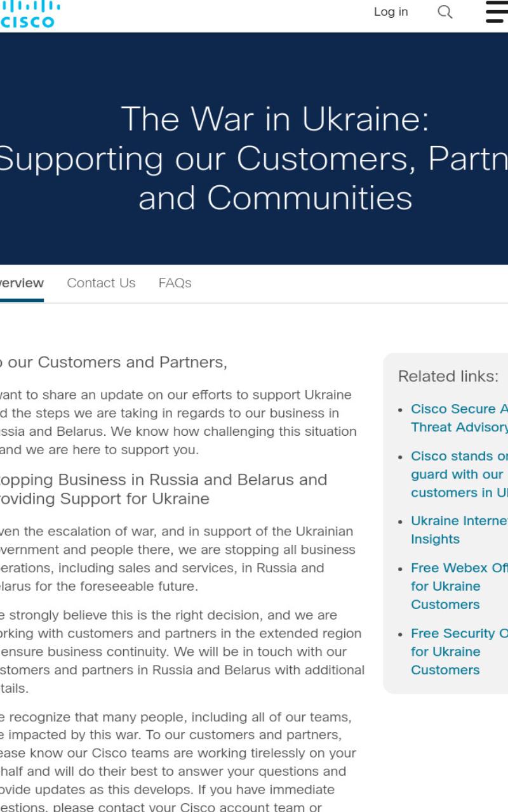The image size is (508, 812).
Task: Open the search magnifier icon
Action: click(x=445, y=12)
